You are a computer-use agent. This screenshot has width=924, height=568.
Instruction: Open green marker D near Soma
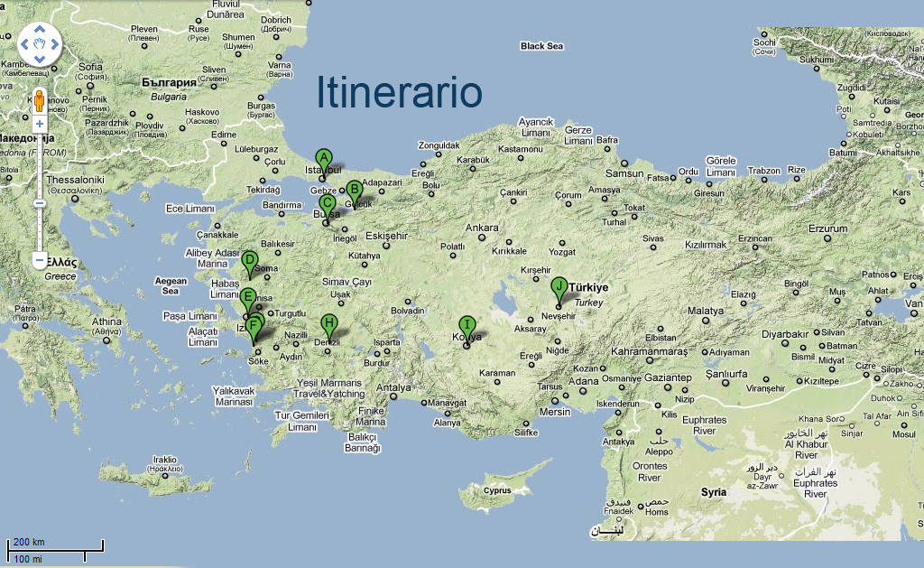250,263
